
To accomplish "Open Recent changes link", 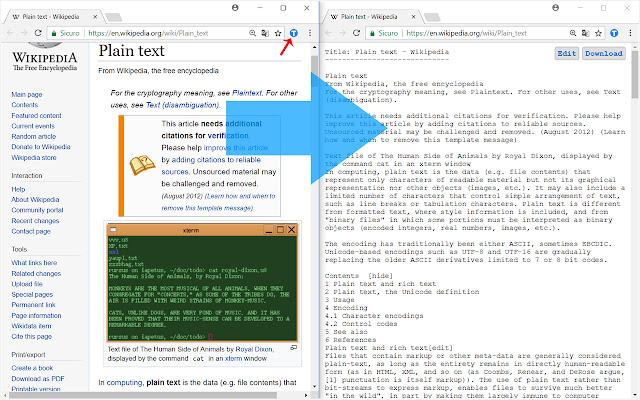I will tap(35, 221).
